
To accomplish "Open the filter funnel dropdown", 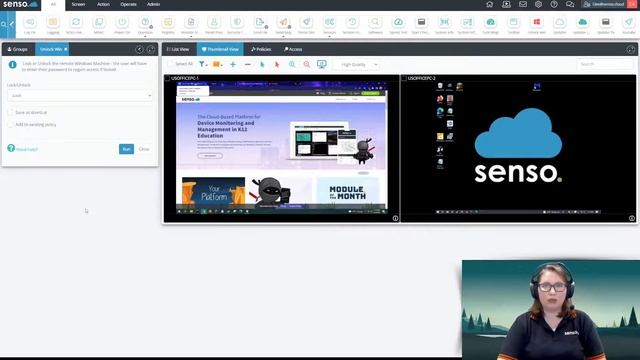I will pos(203,64).
